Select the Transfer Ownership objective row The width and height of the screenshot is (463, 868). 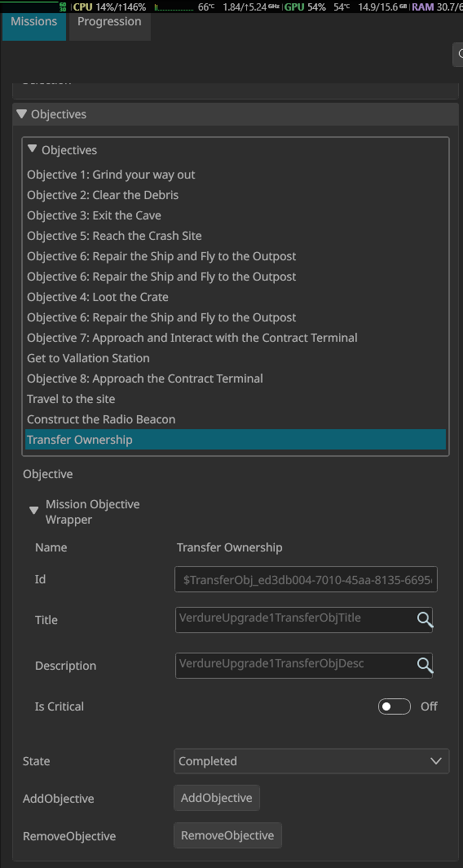(x=236, y=440)
